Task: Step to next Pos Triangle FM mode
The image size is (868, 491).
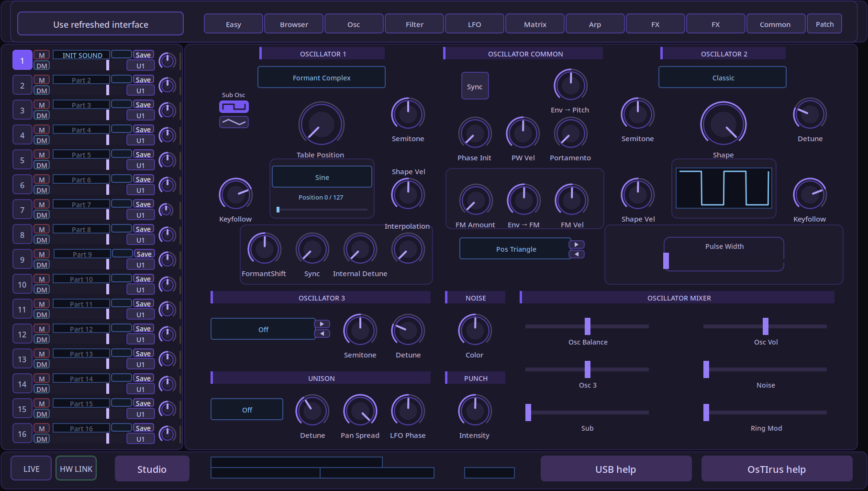Action: click(x=577, y=245)
